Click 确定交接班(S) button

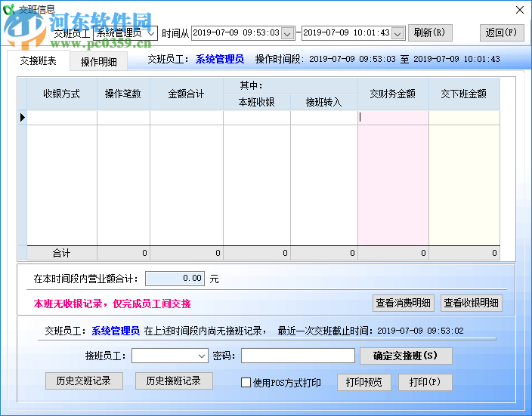click(x=406, y=356)
